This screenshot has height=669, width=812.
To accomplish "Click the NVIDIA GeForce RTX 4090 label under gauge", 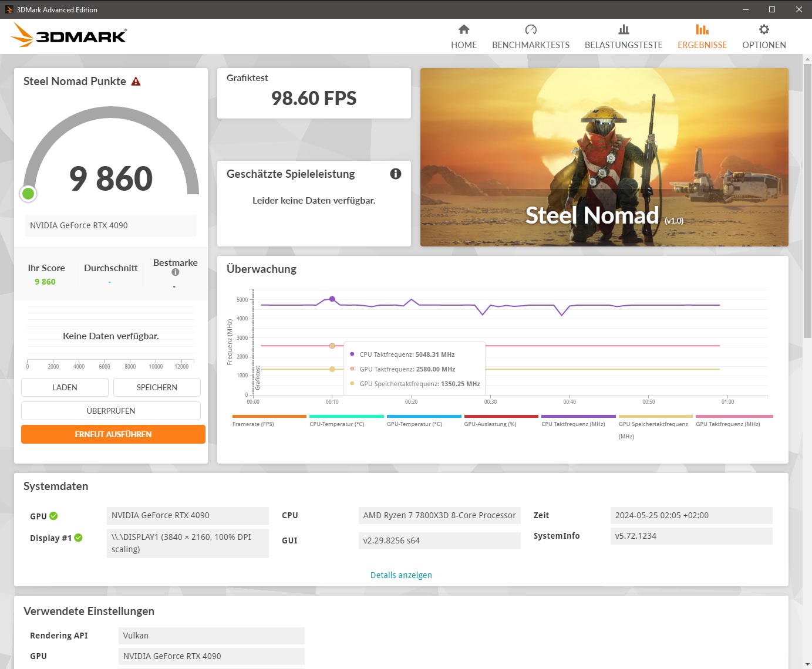I will pyautogui.click(x=111, y=225).
